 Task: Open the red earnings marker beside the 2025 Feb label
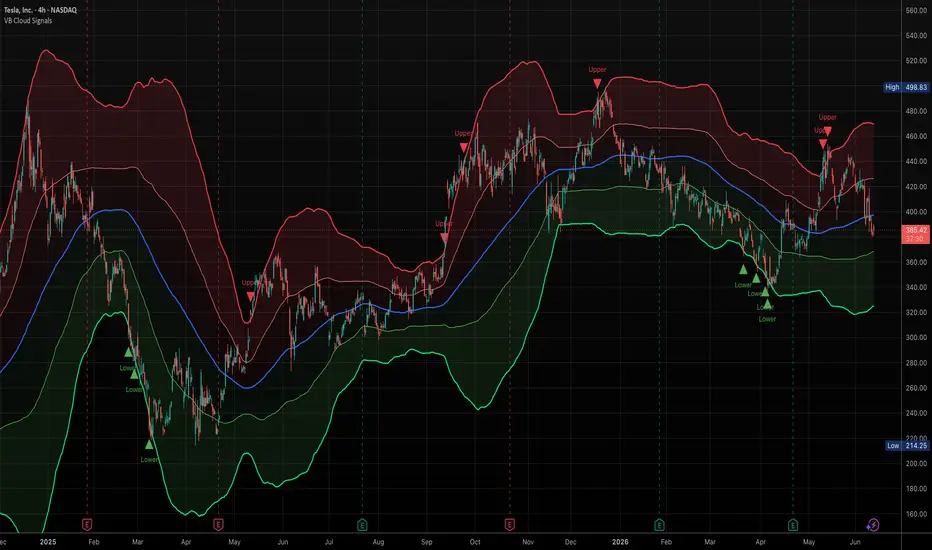tap(87, 524)
